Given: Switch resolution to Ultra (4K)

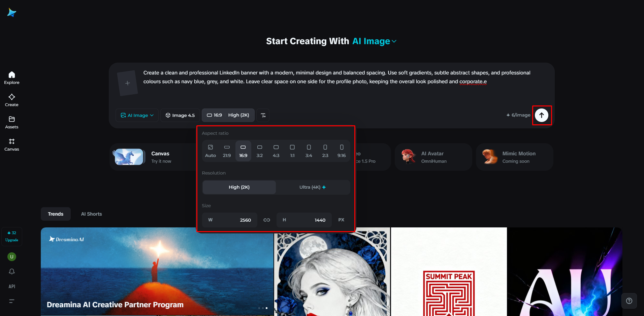Looking at the screenshot, I should point(313,187).
